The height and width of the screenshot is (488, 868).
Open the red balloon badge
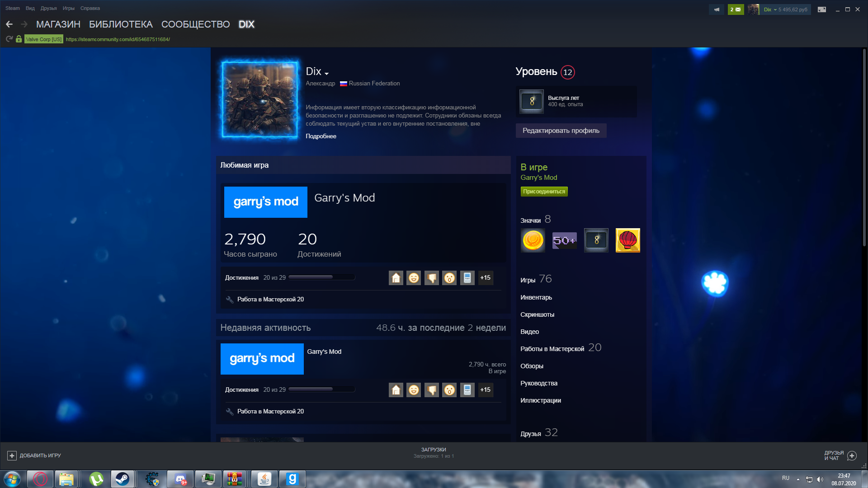click(628, 240)
